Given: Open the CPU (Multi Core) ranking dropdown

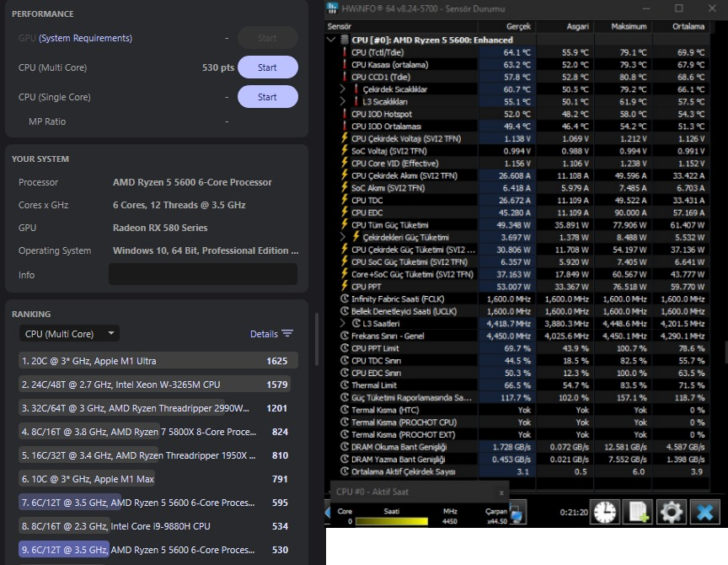Looking at the screenshot, I should point(69,334).
